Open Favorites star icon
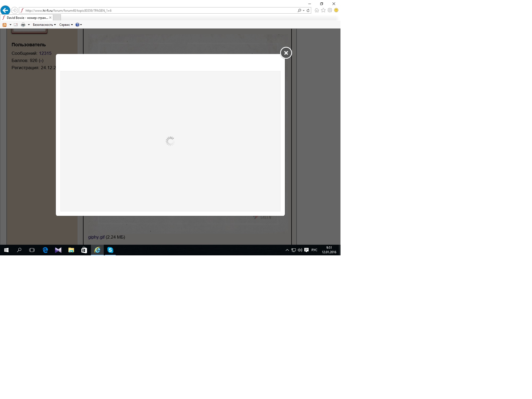 coord(323,10)
